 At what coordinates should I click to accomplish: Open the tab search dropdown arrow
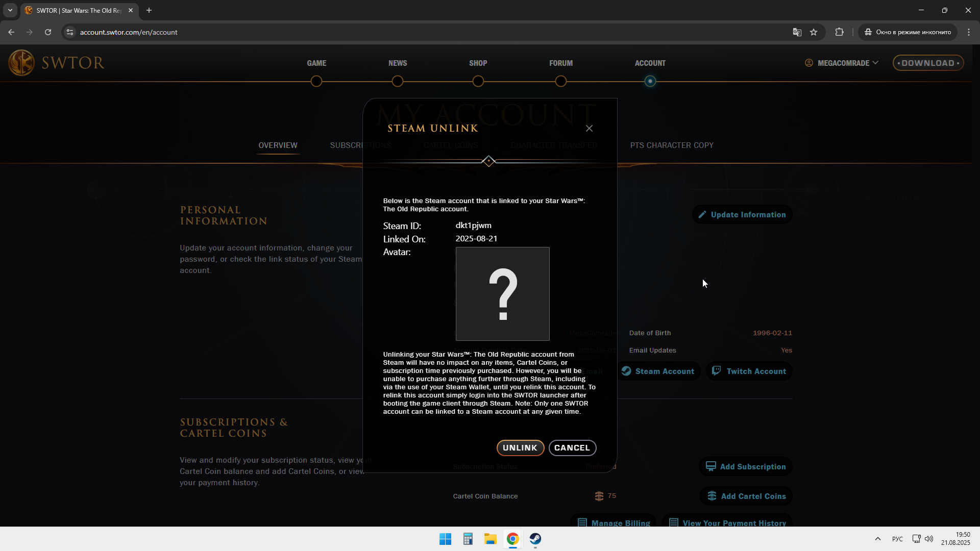coord(10,10)
